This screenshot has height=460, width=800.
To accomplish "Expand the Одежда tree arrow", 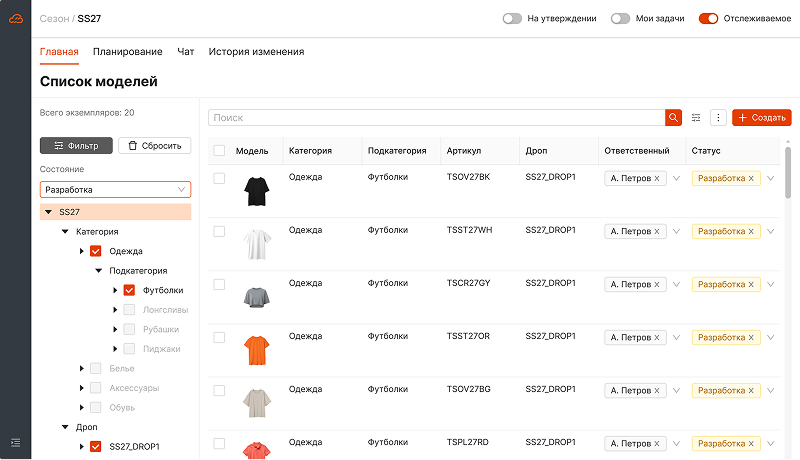I will click(82, 251).
